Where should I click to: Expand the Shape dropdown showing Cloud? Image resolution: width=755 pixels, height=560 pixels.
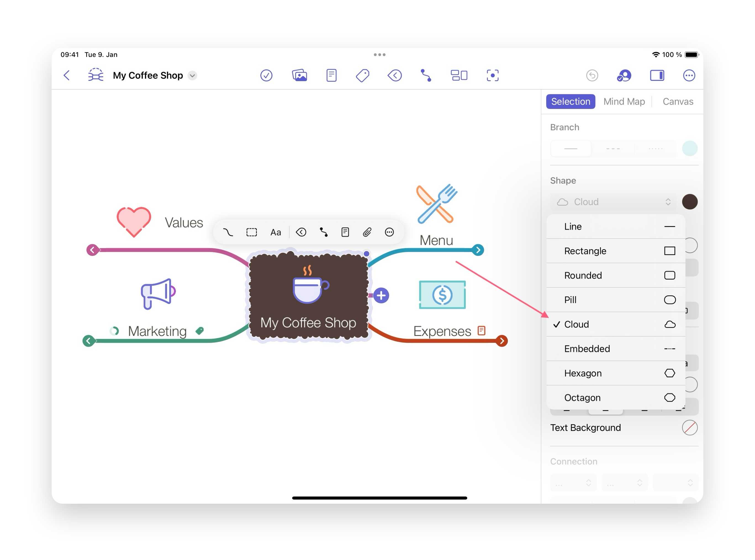click(614, 202)
